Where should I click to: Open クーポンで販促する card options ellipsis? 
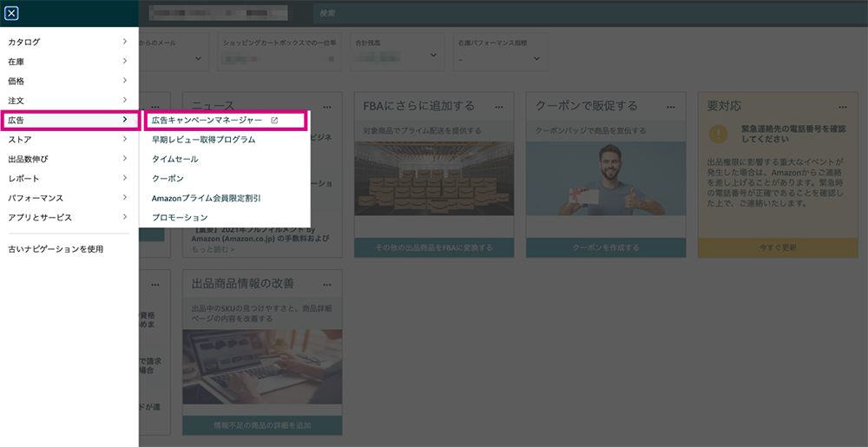click(x=671, y=107)
